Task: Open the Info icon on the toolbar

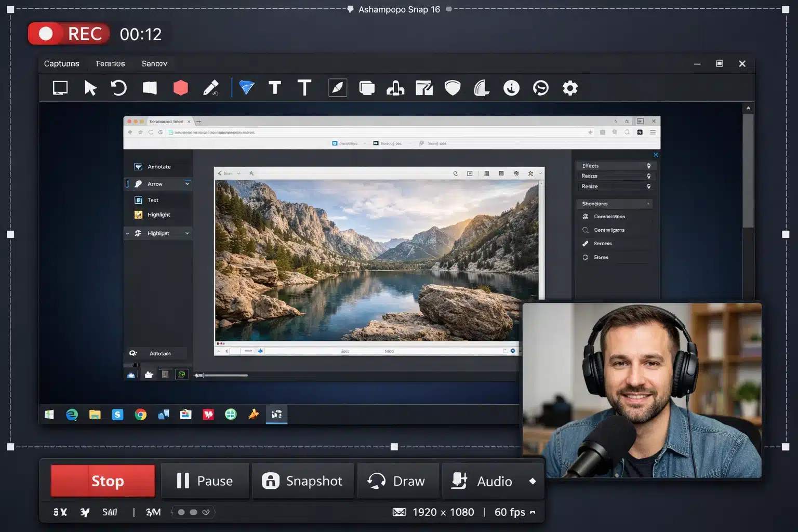Action: click(511, 88)
